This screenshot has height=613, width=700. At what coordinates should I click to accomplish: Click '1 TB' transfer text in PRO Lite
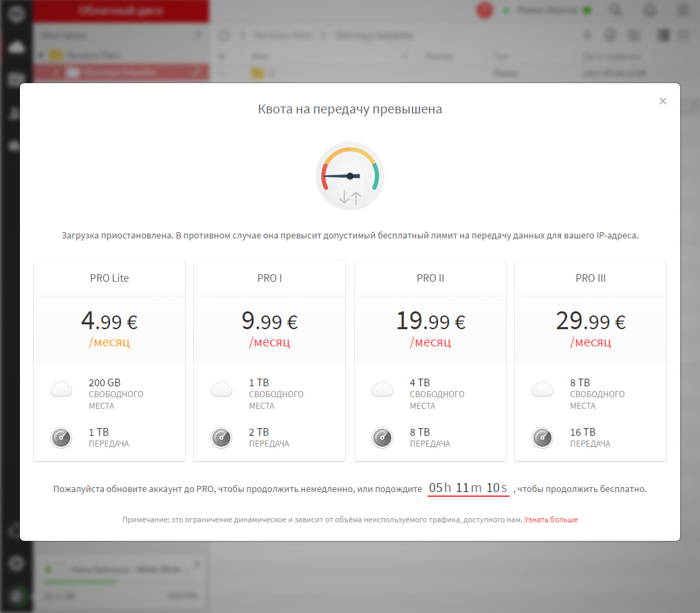[x=98, y=432]
